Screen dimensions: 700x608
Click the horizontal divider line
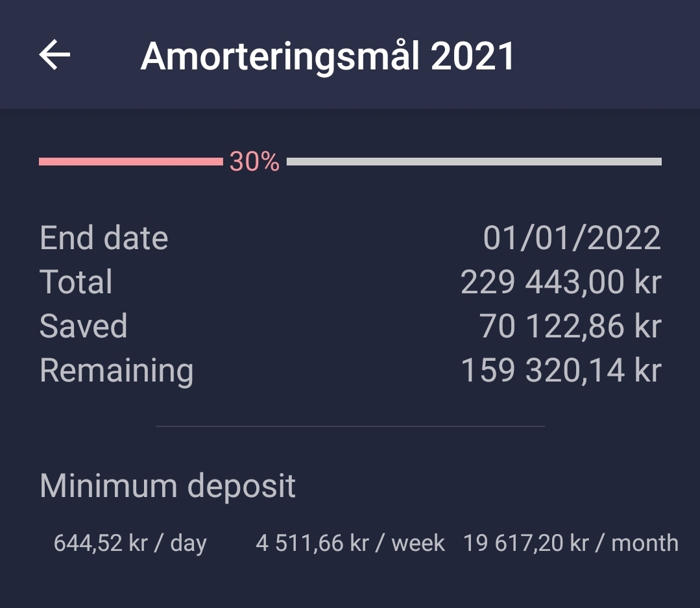(350, 426)
